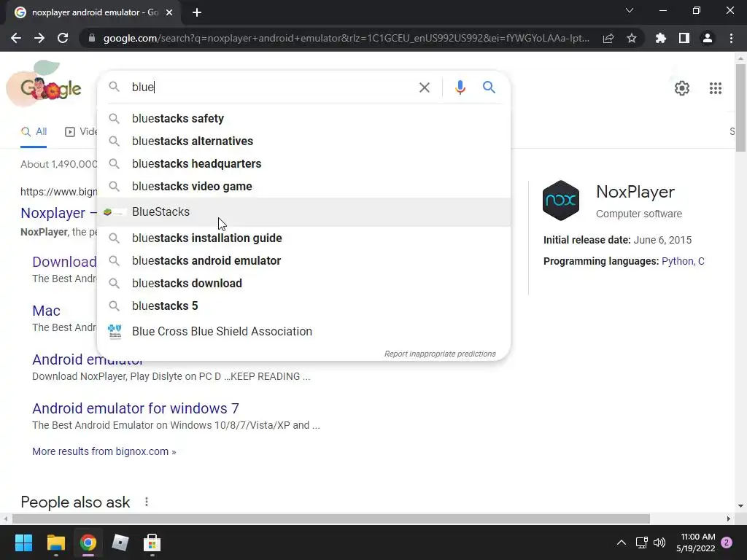Start voice search with microphone
747x560 pixels.
point(460,87)
